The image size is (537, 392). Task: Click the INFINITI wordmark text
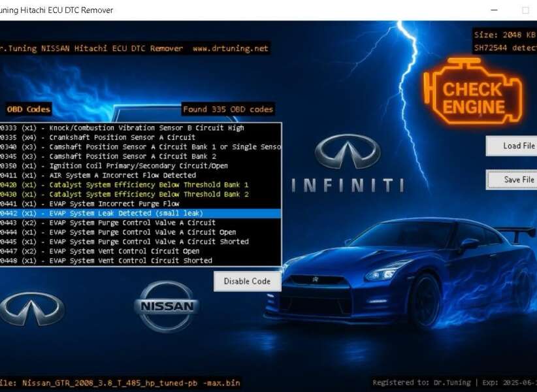coord(348,186)
